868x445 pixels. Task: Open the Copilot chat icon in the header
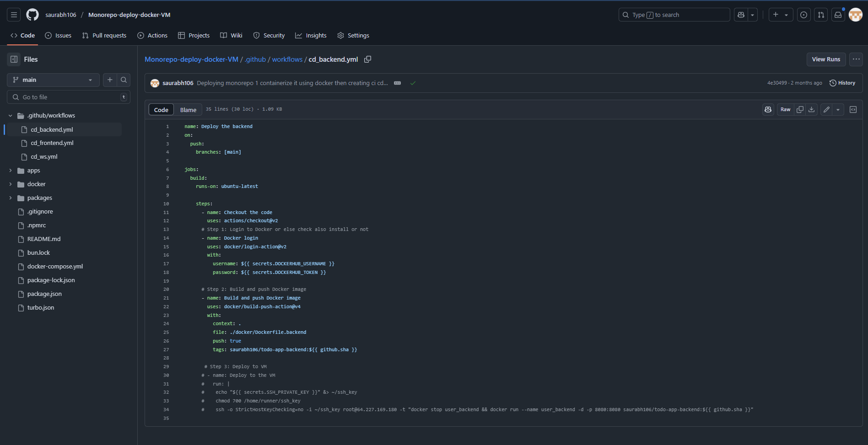tap(741, 15)
